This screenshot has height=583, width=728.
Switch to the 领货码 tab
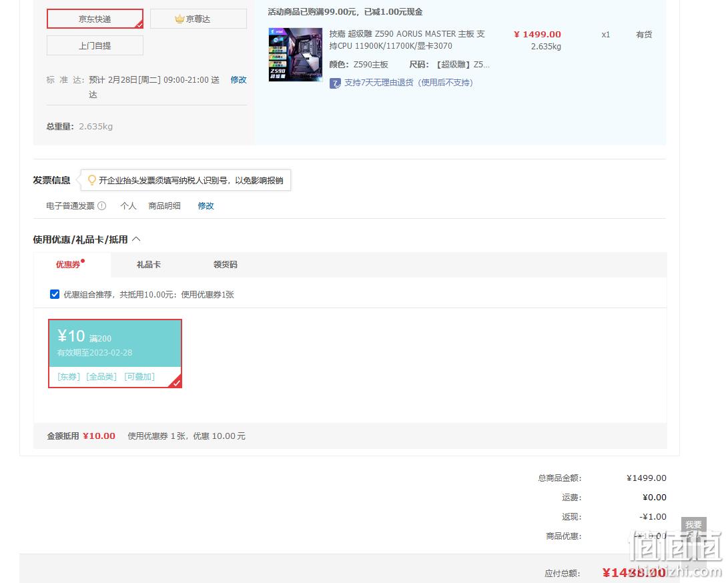(225, 265)
